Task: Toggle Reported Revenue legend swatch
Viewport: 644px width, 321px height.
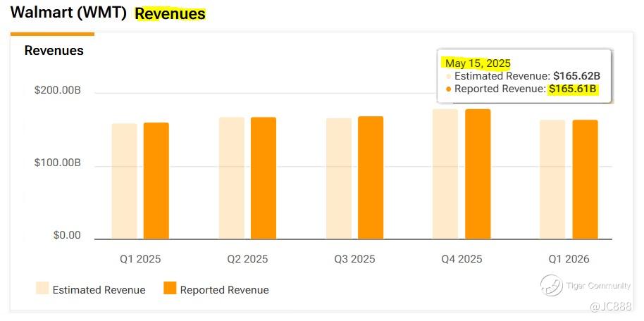Action: [170, 288]
